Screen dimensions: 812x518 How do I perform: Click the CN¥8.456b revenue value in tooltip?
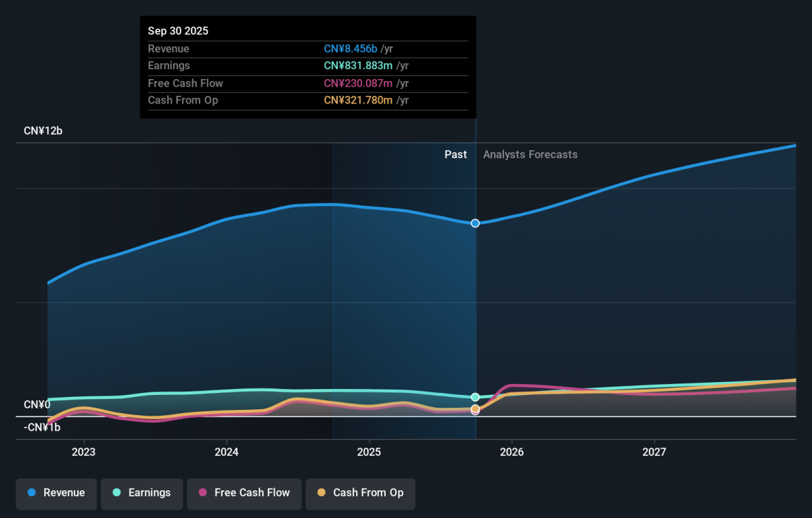[351, 49]
